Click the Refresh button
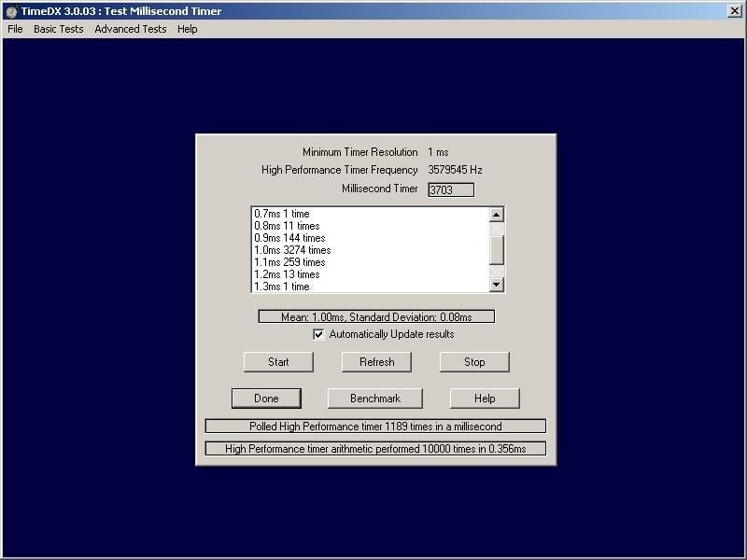This screenshot has width=747, height=560. (376, 362)
